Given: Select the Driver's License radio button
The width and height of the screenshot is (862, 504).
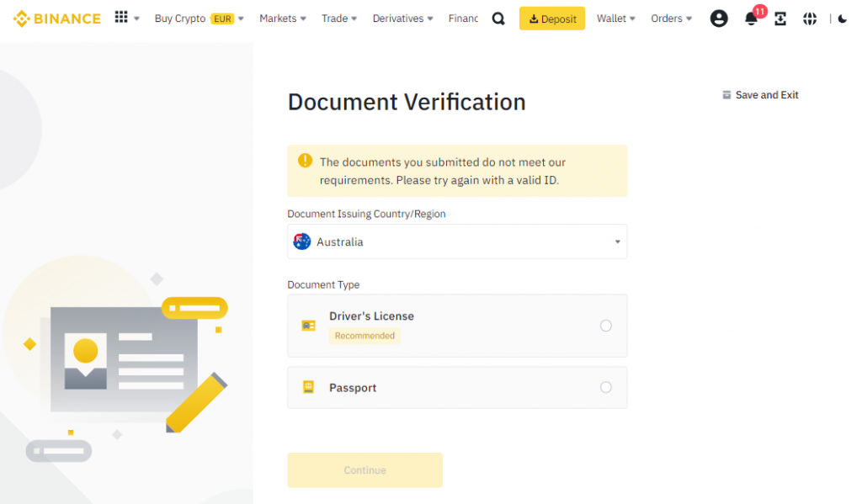Looking at the screenshot, I should 605,326.
